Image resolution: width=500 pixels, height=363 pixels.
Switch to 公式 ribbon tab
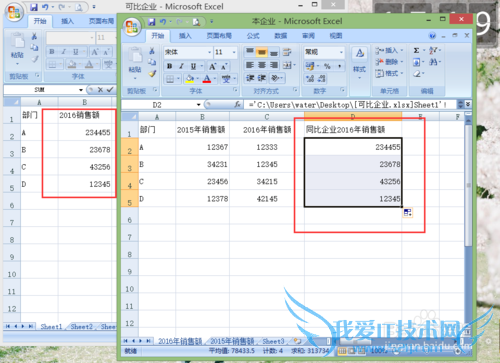253,36
